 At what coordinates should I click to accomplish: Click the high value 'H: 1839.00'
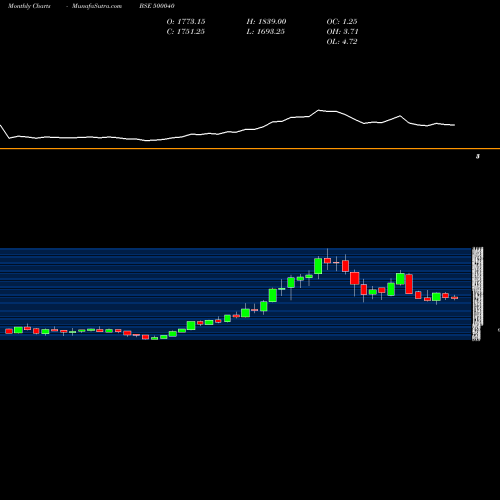click(x=266, y=21)
